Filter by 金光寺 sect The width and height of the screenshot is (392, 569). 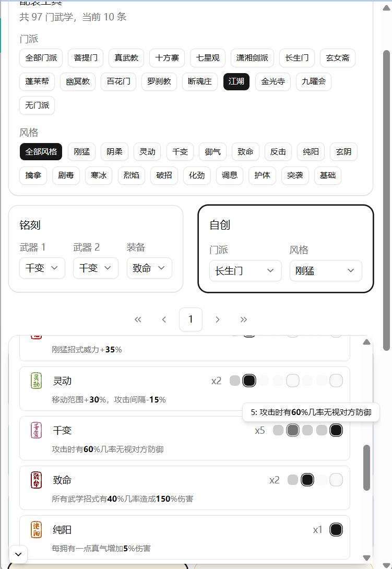click(x=273, y=81)
